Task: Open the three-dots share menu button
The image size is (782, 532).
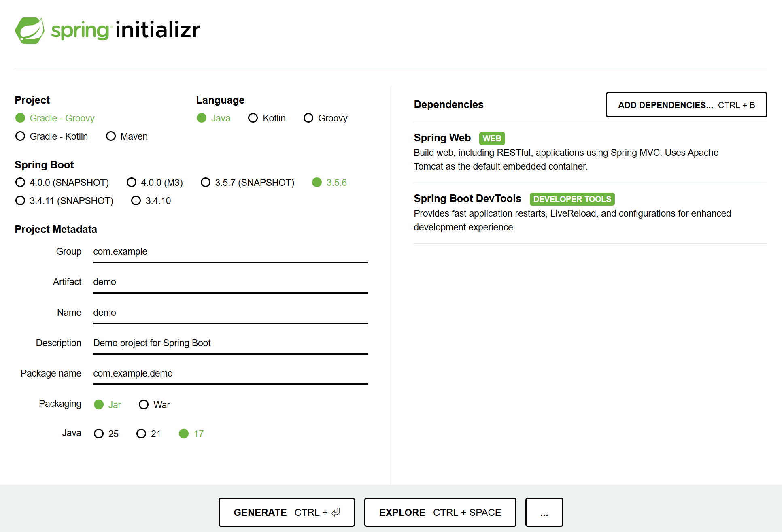Action: coord(544,512)
